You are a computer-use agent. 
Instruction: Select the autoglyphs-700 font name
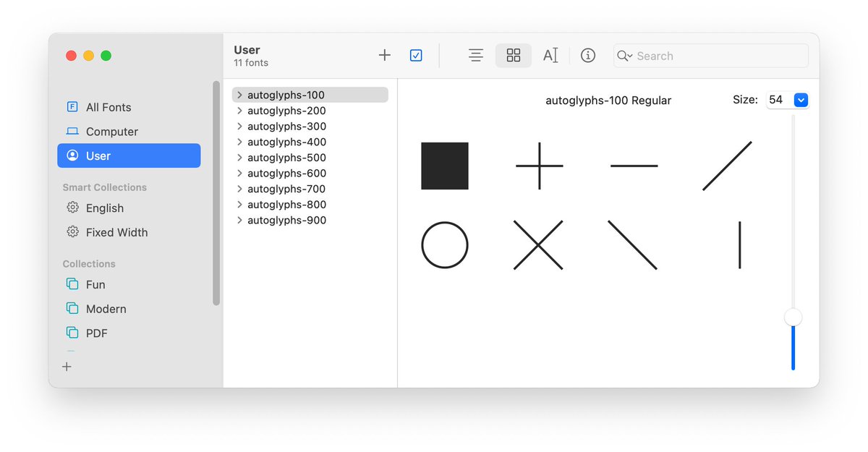286,189
